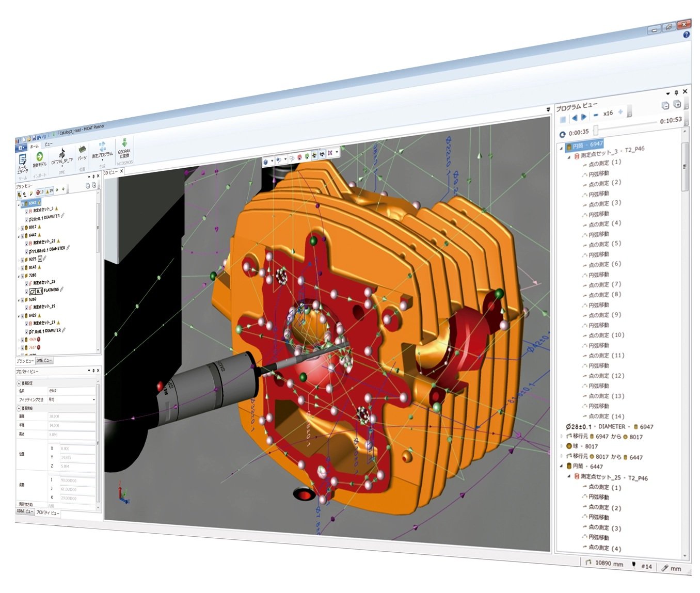
Task: Expand the 9275 node in plan tree
Action: 19,260
